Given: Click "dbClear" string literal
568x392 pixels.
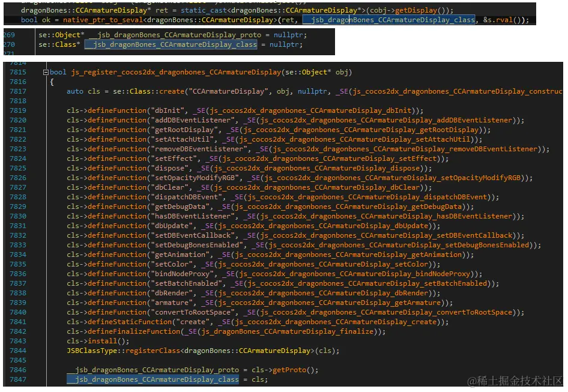Looking at the screenshot, I should point(169,187).
